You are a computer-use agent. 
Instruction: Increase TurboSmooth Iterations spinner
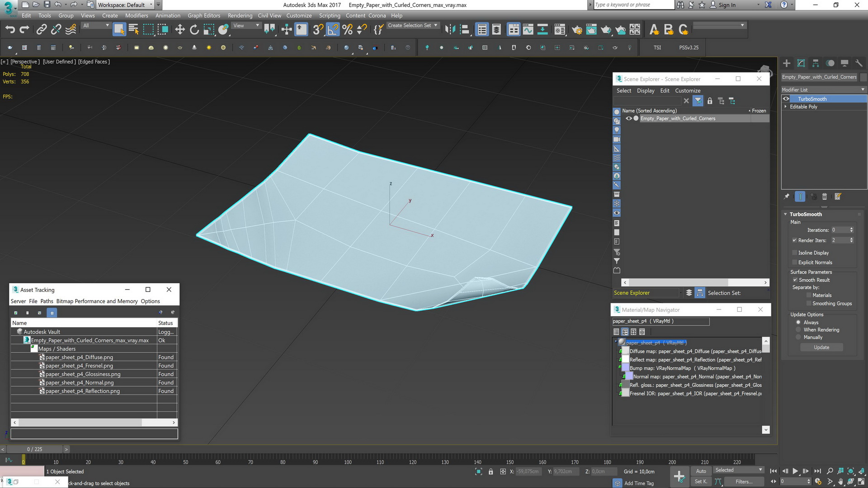click(852, 228)
